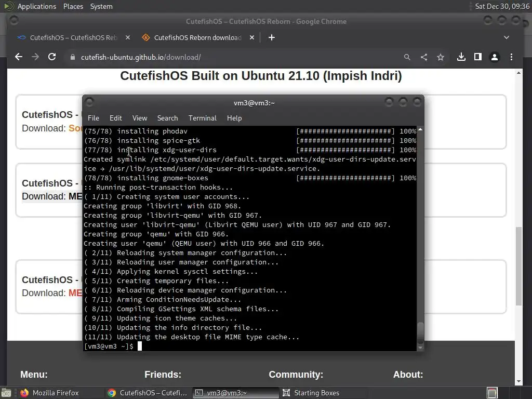Switch to the CutefishOS – CutefishOS Reborn tab

point(73,37)
